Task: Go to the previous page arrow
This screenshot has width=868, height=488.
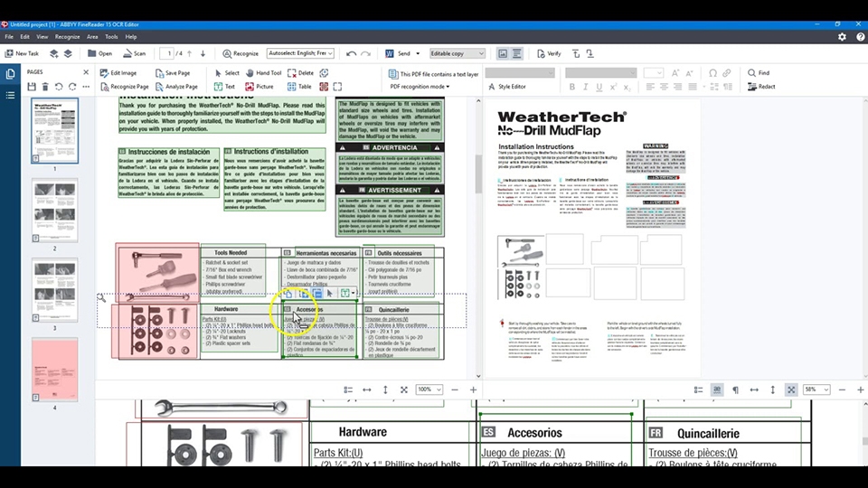Action: [x=189, y=53]
